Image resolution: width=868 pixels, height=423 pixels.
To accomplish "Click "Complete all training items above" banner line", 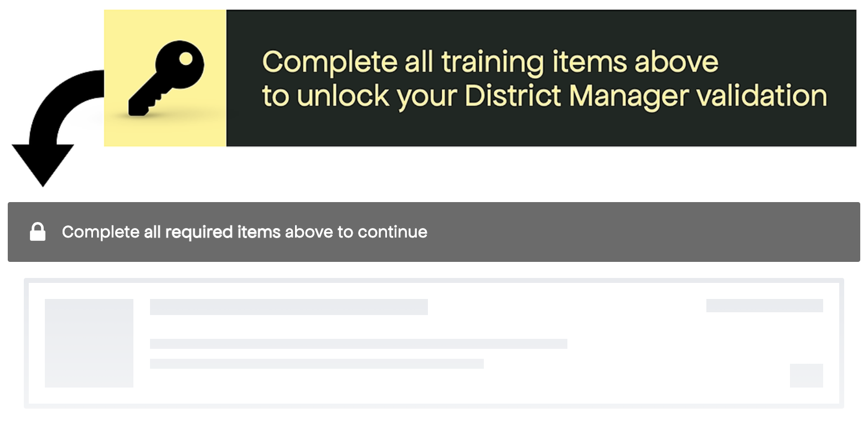I will 490,61.
